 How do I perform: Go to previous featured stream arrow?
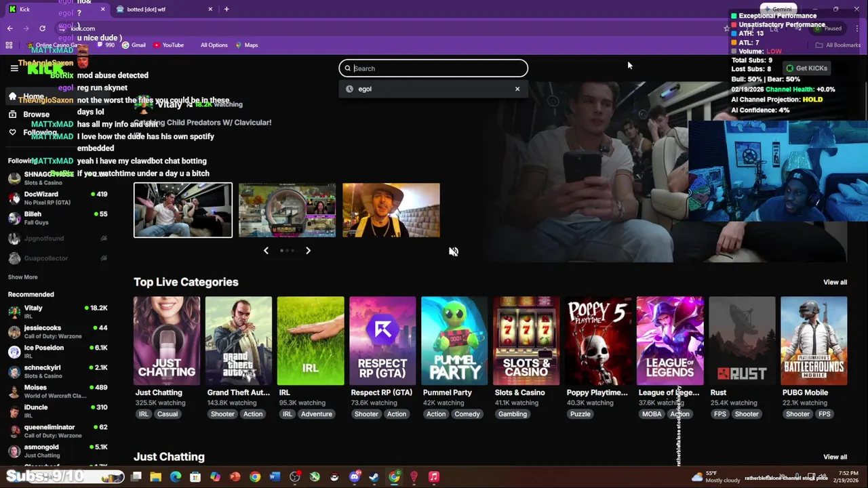(x=266, y=251)
